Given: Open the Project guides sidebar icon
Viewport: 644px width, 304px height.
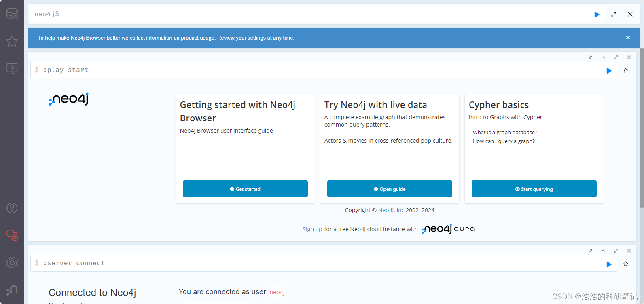Looking at the screenshot, I should click(12, 68).
